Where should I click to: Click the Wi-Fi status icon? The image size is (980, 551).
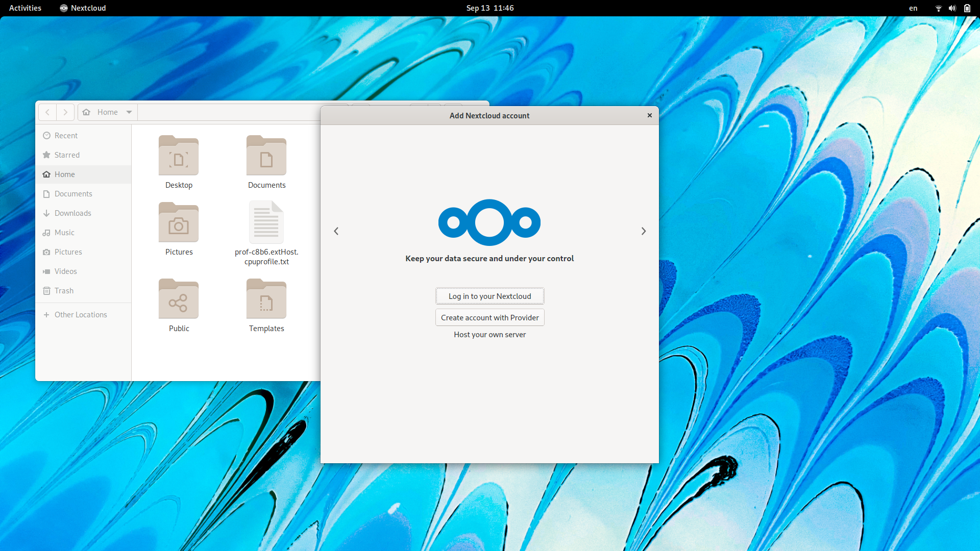(x=938, y=8)
